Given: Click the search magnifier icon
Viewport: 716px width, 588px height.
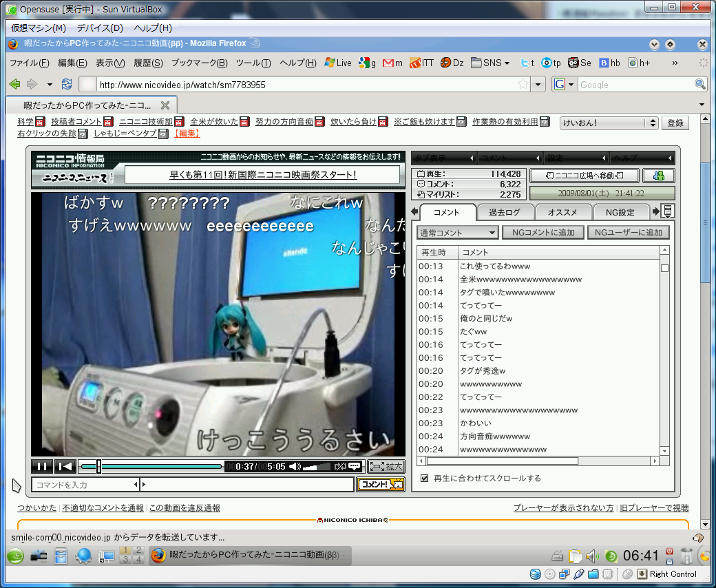Looking at the screenshot, I should coord(699,84).
